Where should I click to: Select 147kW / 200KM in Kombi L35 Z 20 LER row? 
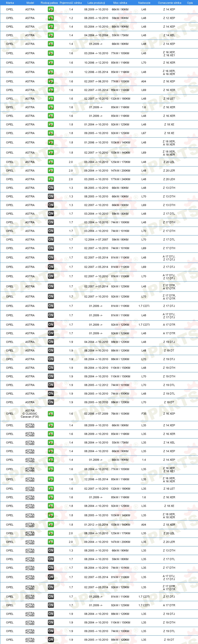pos(120,542)
